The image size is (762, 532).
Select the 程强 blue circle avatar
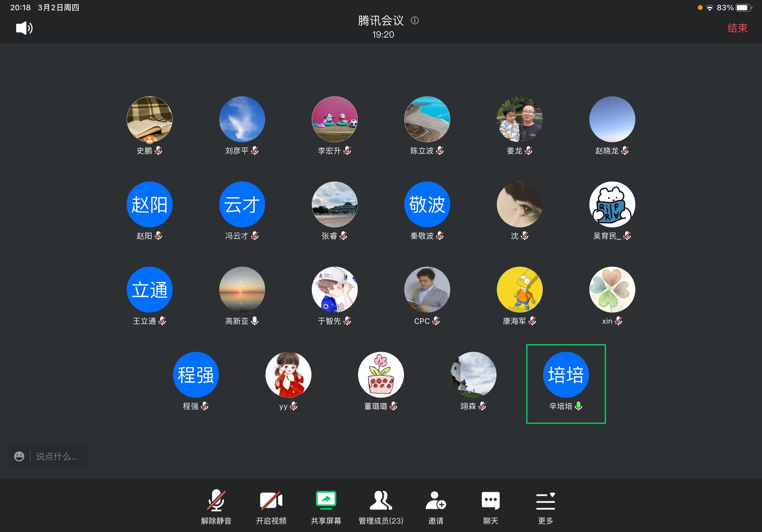click(196, 375)
